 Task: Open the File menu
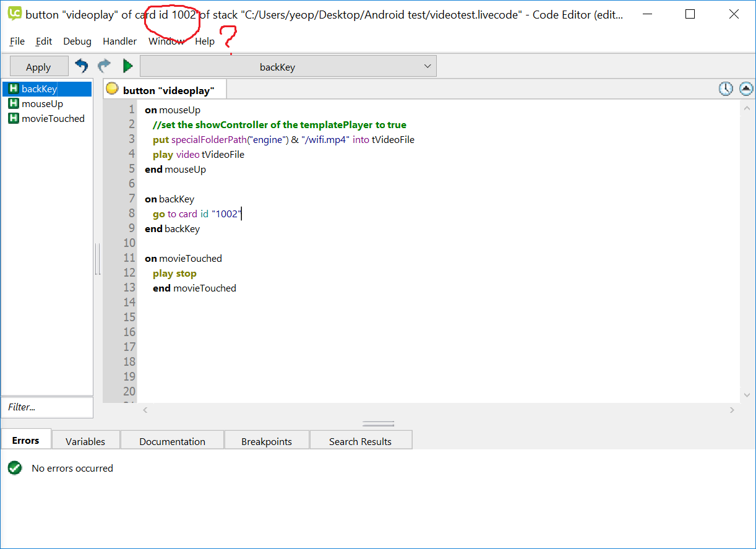point(17,41)
